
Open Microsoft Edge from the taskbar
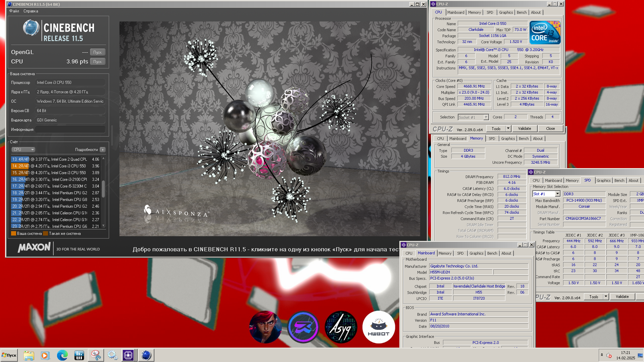coord(62,355)
